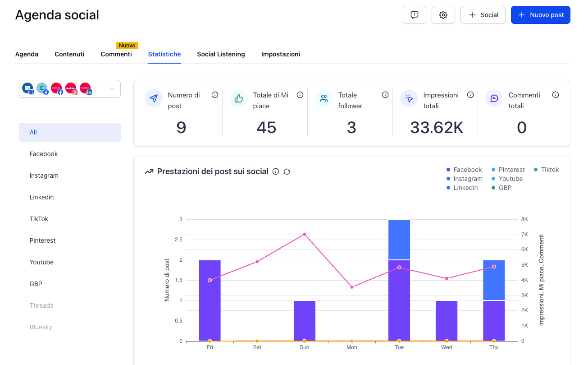Open the feedback message icon button

pyautogui.click(x=415, y=15)
